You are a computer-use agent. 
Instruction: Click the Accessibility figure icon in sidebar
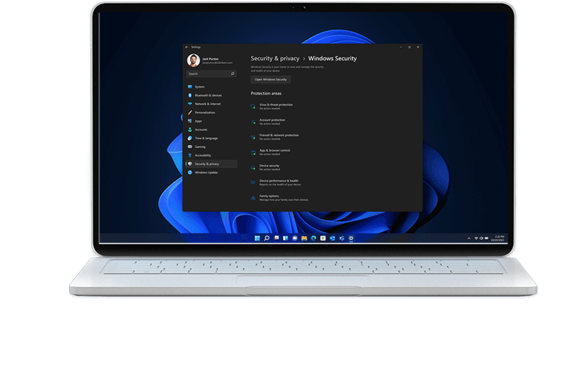click(x=190, y=155)
